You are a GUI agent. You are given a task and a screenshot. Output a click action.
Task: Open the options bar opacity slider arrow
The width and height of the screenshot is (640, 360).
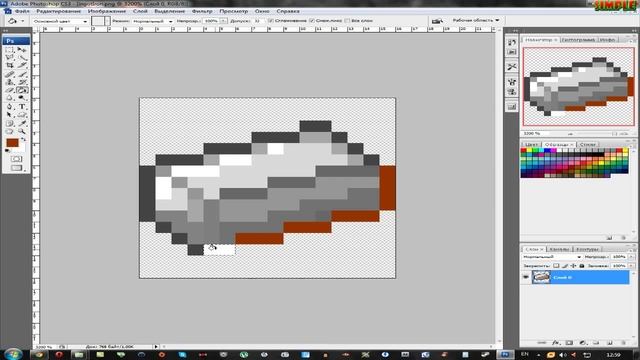223,21
